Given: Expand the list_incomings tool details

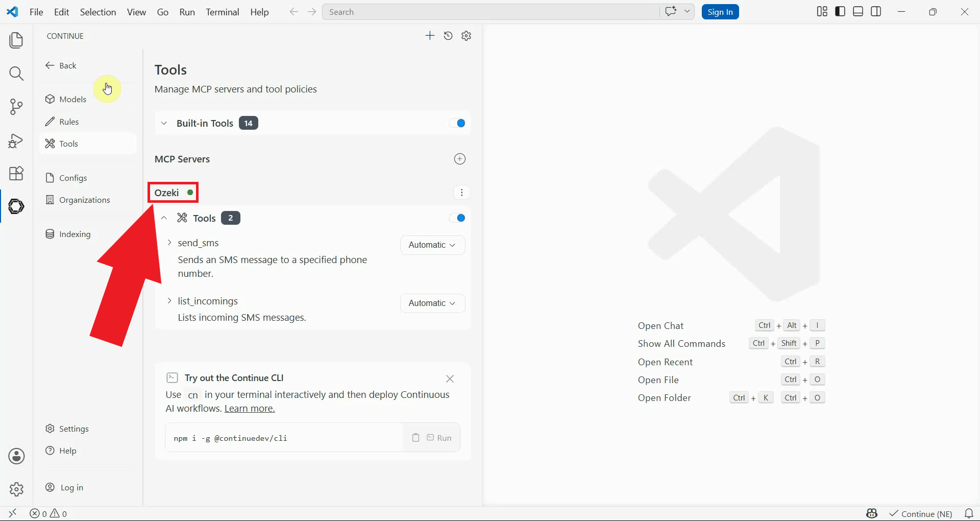Looking at the screenshot, I should pos(169,301).
